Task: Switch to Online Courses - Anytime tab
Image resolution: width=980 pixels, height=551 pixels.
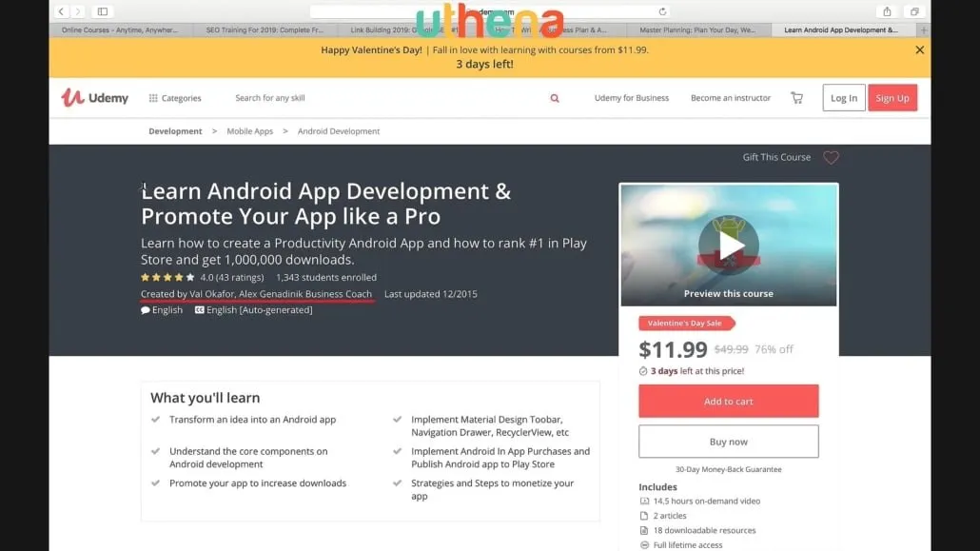Action: [120, 30]
